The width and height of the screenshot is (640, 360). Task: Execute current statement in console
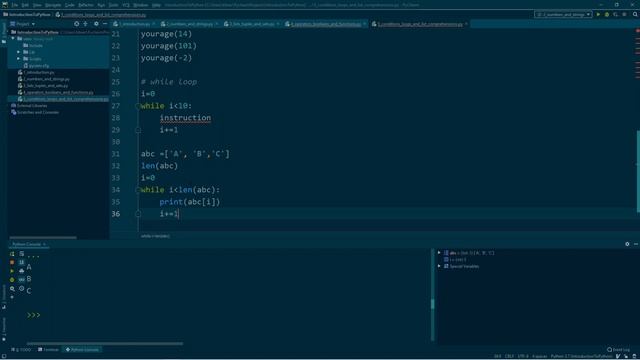[12, 271]
